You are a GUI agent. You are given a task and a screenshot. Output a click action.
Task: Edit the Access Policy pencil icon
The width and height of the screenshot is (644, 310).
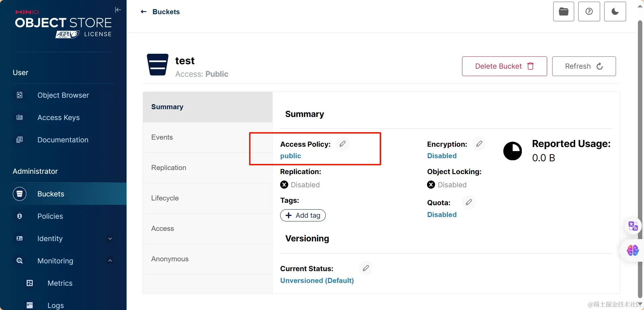[x=343, y=144]
